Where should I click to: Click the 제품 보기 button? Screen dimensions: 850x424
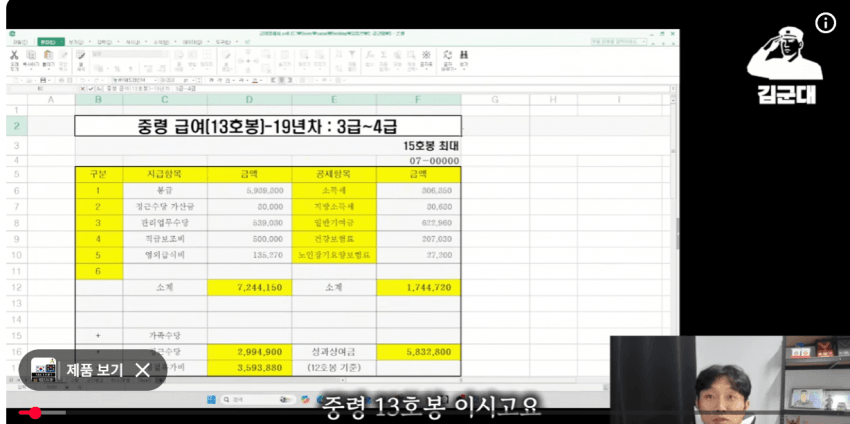[x=94, y=370]
